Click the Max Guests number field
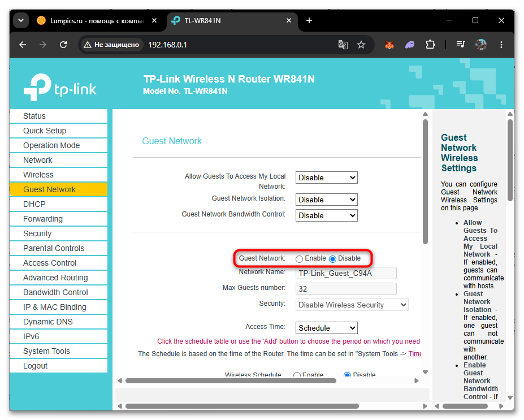This screenshot has width=524, height=420. tap(346, 289)
